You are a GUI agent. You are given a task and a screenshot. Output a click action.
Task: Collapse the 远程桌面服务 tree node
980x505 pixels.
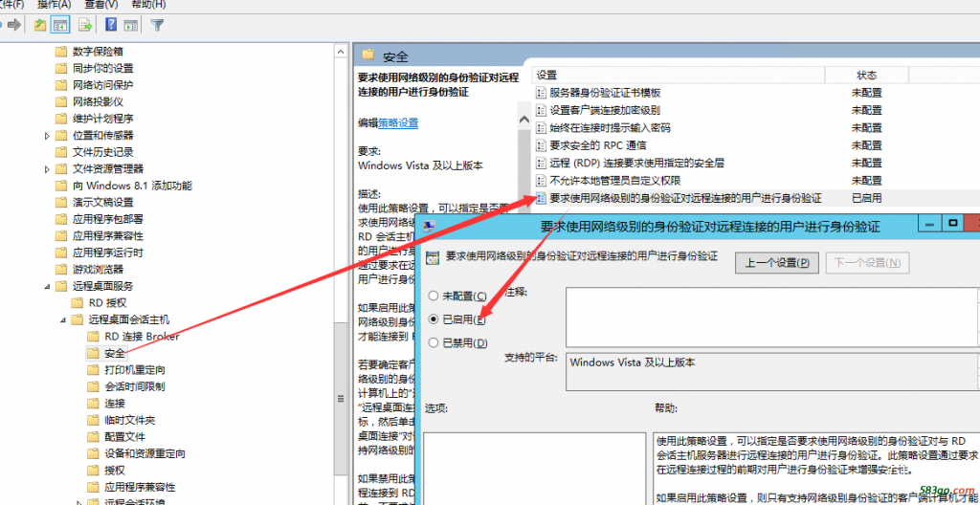point(47,286)
